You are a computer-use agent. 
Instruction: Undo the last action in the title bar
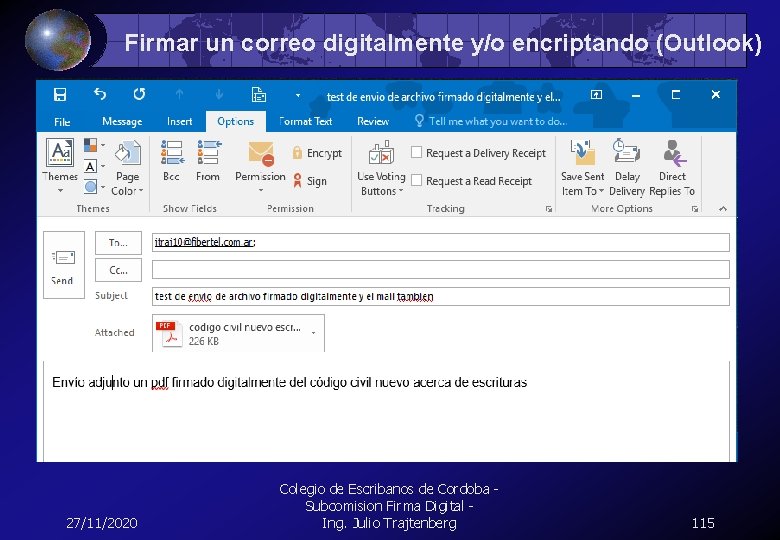pos(100,94)
